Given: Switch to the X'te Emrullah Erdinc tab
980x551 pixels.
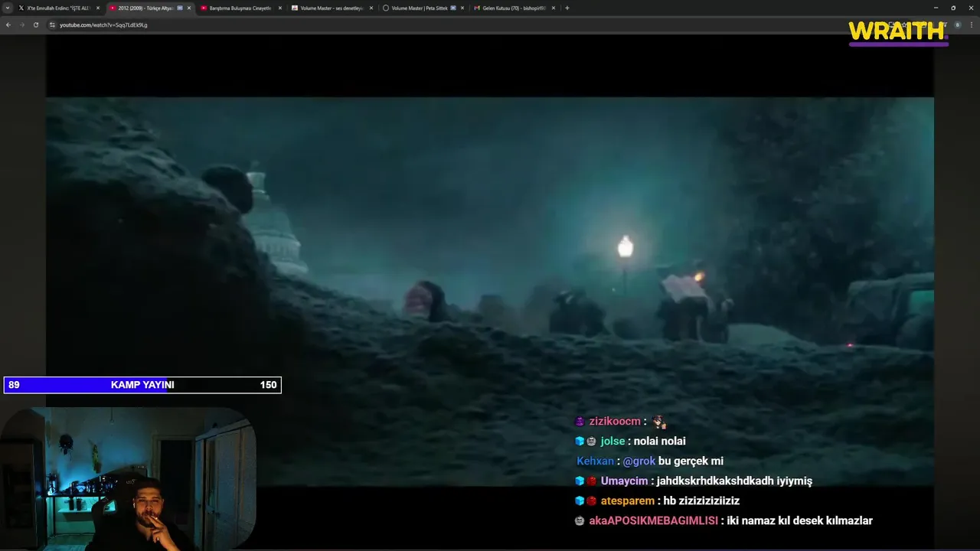Looking at the screenshot, I should click(x=59, y=8).
